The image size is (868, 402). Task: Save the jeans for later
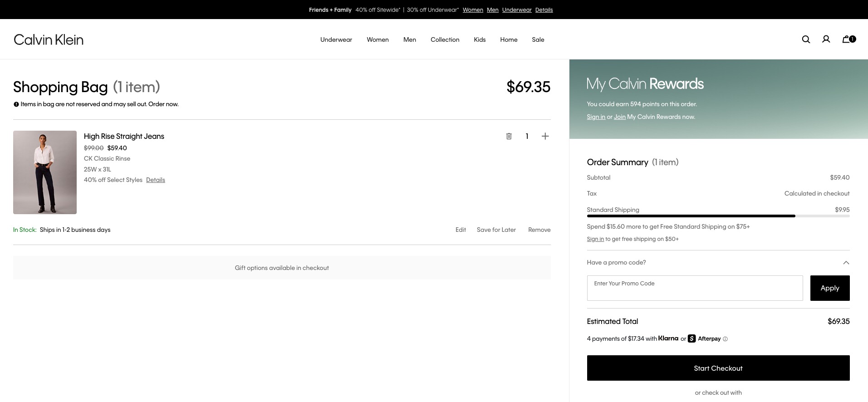[x=496, y=230]
